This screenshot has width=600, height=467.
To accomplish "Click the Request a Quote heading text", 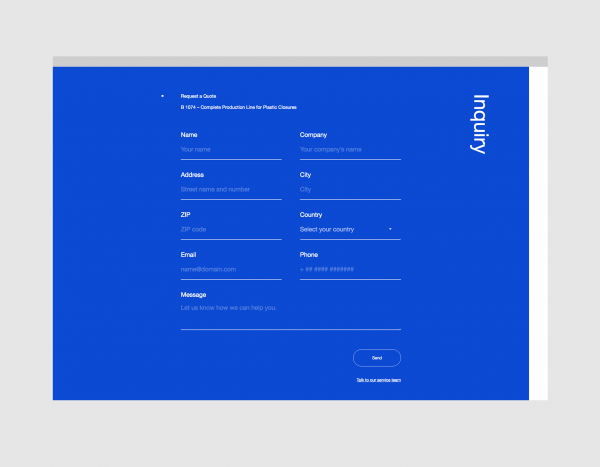I will [x=198, y=96].
